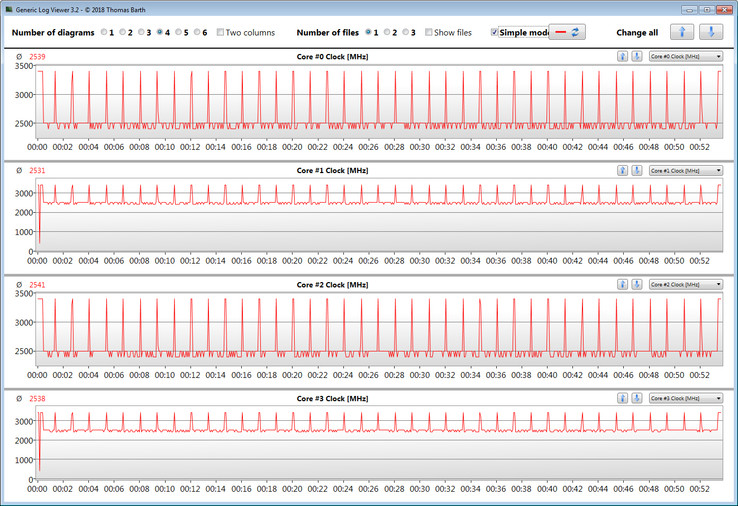Click the Change all down arrow button
The width and height of the screenshot is (738, 506).
coord(711,32)
